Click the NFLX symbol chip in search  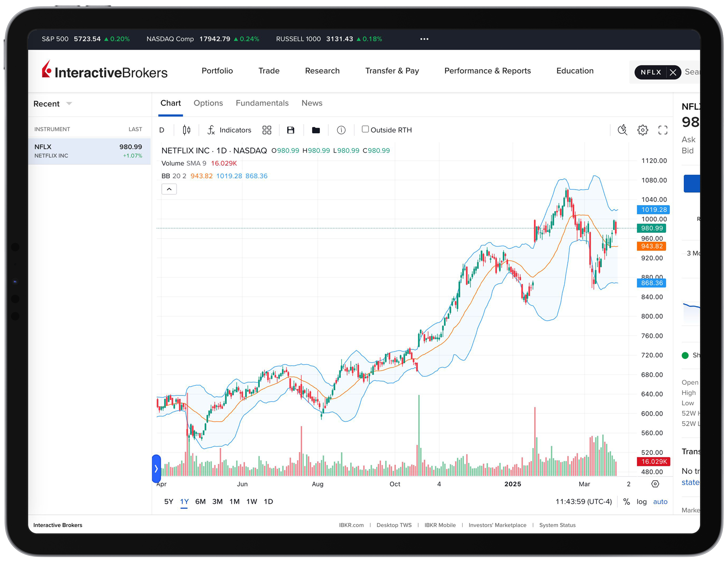point(651,72)
